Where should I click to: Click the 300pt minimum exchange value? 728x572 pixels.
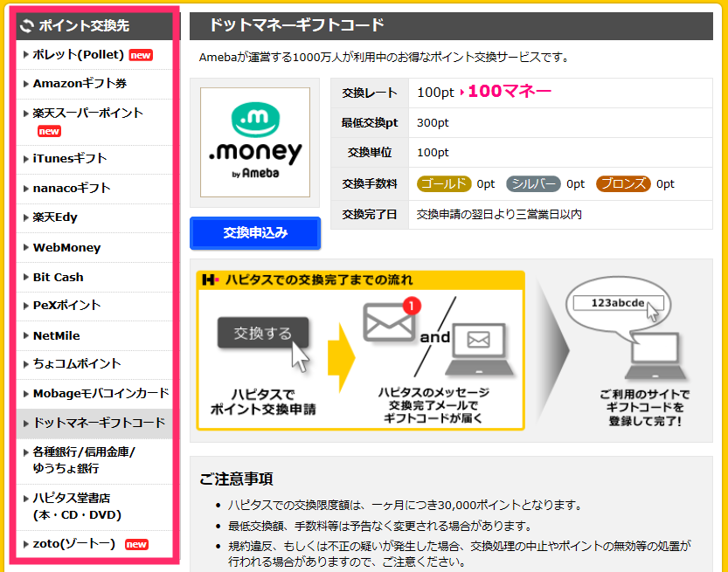(433, 123)
